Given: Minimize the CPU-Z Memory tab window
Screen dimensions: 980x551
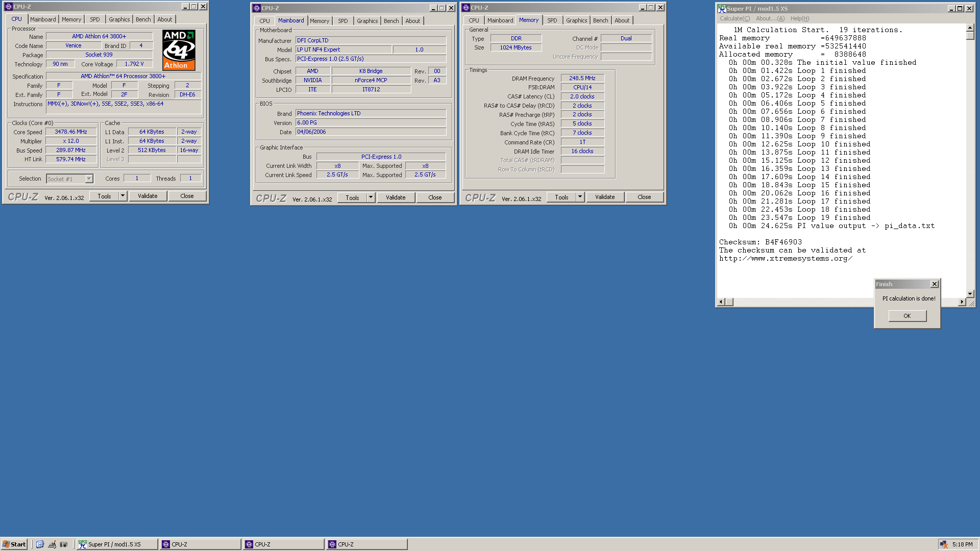Looking at the screenshot, I should pos(643,8).
